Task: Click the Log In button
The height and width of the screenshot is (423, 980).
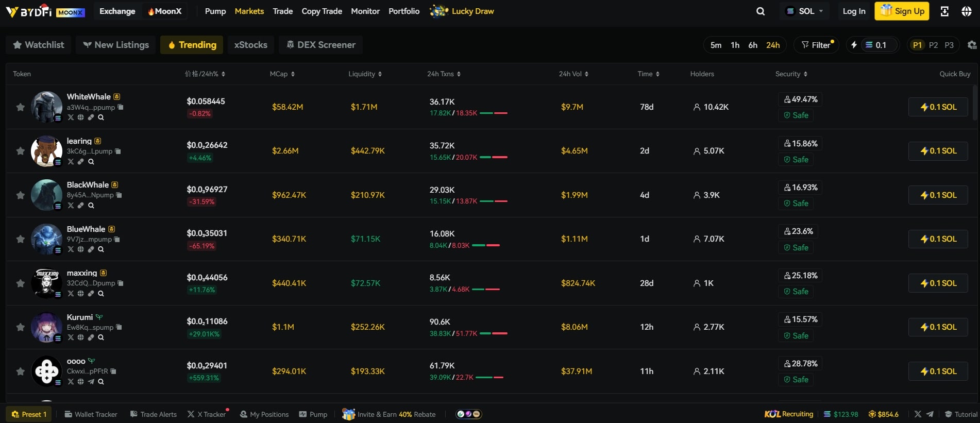Action: 854,11
